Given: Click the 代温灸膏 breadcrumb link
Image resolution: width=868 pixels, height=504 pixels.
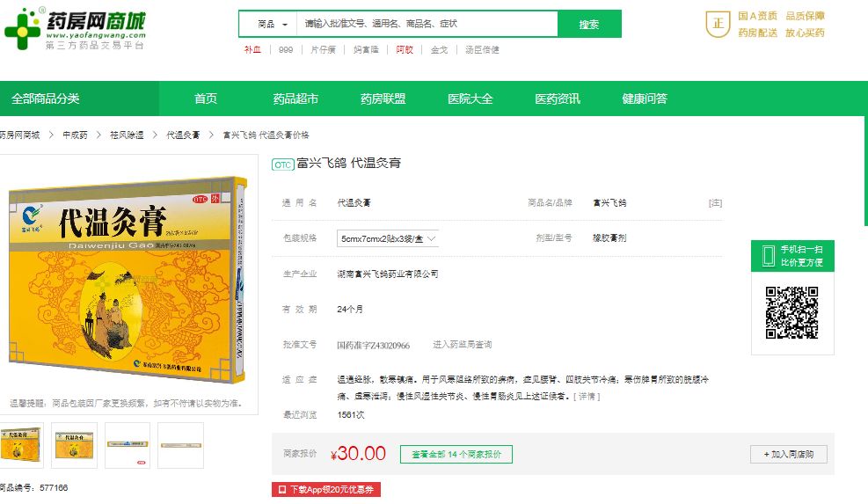Looking at the screenshot, I should (183, 135).
